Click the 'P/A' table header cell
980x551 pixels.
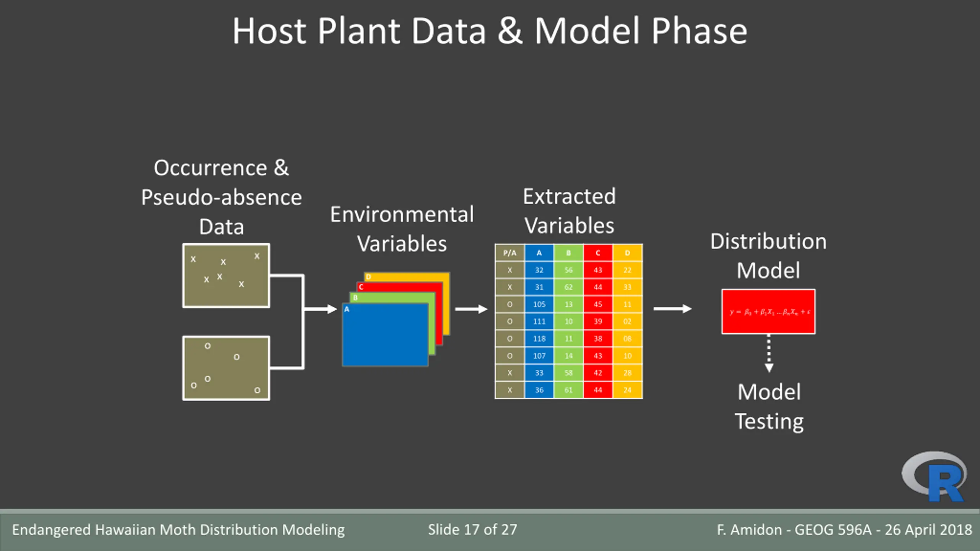click(x=510, y=253)
